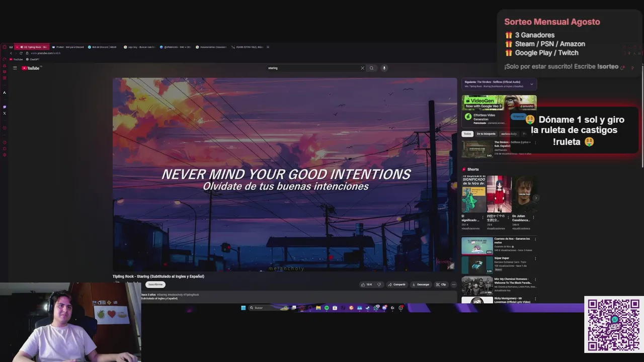Show next Shorts with right arrow
The image size is (644, 362).
coord(536,198)
